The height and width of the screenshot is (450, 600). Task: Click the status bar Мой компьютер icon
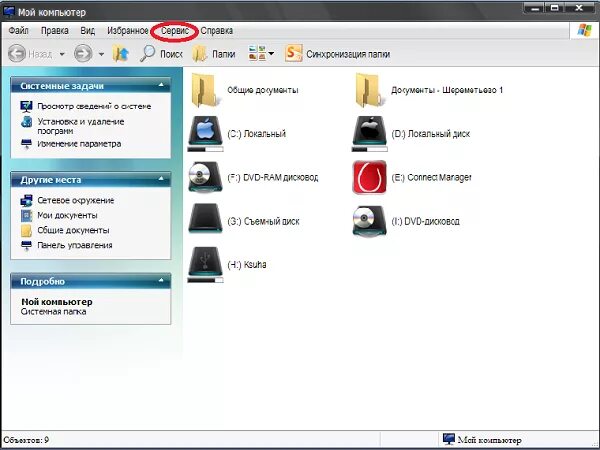(449, 439)
